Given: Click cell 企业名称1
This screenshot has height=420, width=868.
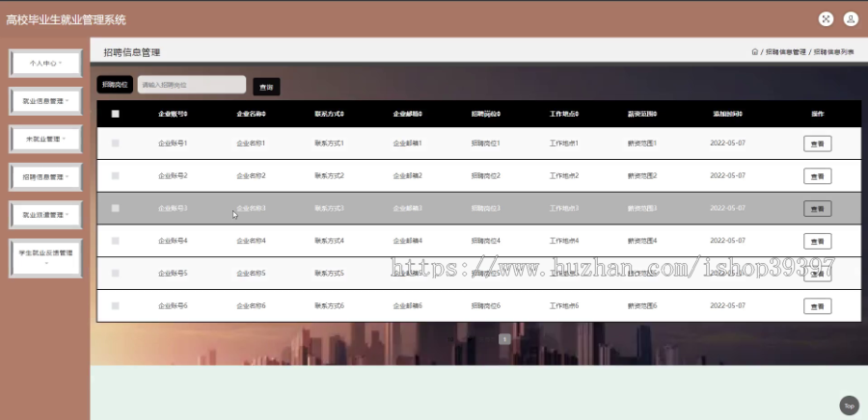Looking at the screenshot, I should coord(251,144).
